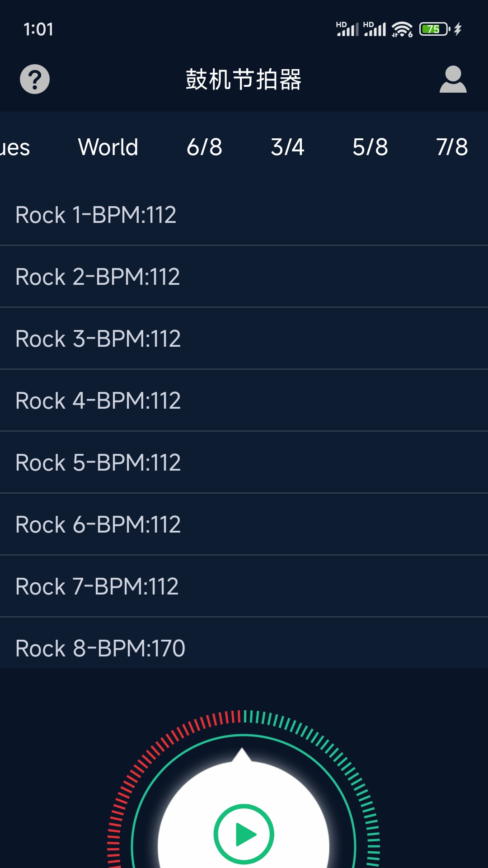Viewport: 488px width, 868px height.
Task: Tap the partially visible Blues tab
Action: click(14, 147)
